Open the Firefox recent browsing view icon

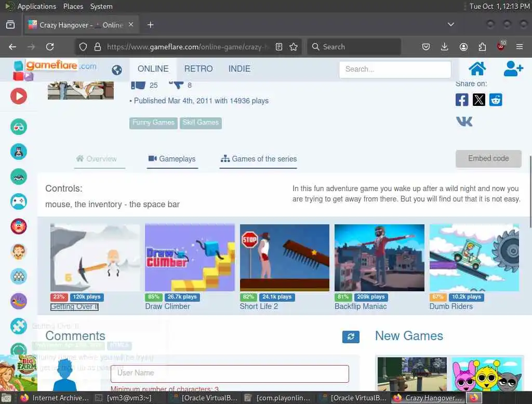[10, 25]
